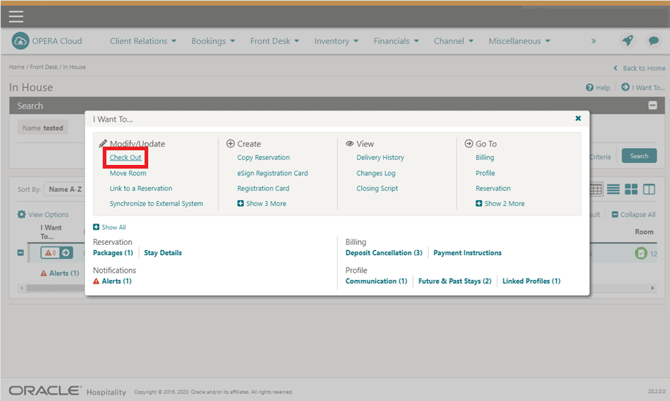
Task: Toggle Collapse All results
Action: click(x=633, y=214)
